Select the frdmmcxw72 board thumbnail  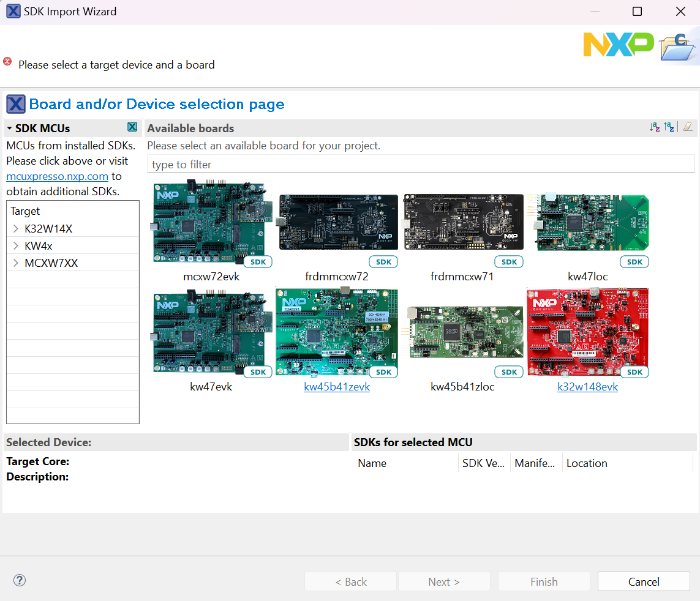338,222
